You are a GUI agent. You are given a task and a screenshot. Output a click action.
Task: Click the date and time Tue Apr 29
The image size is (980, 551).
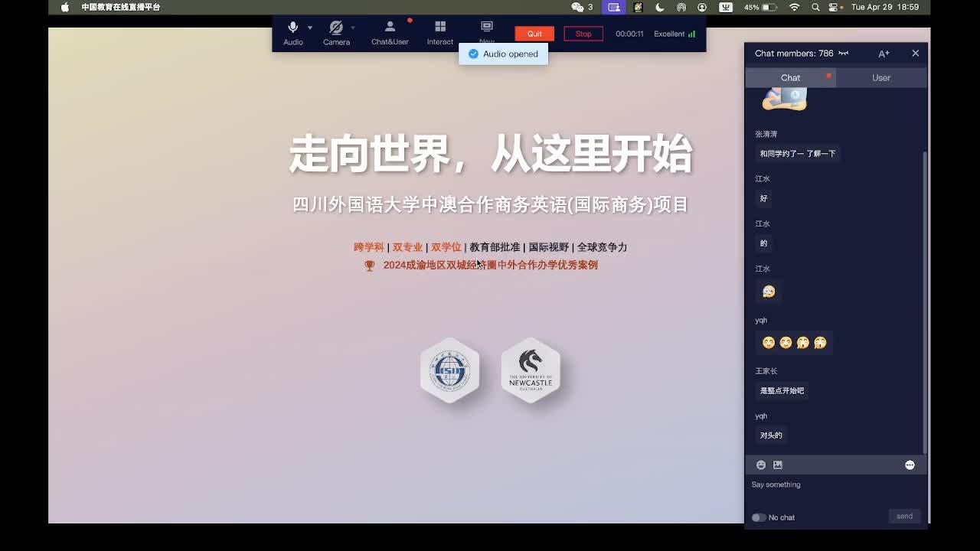885,7
